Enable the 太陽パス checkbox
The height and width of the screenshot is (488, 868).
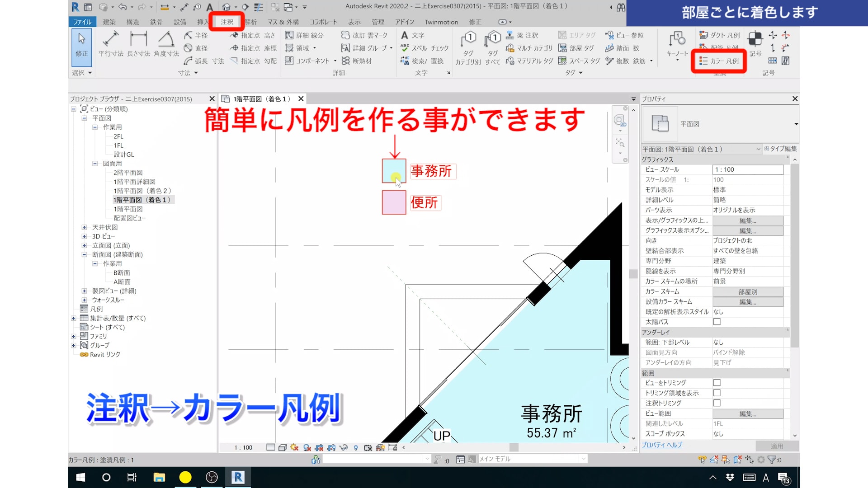click(x=717, y=322)
